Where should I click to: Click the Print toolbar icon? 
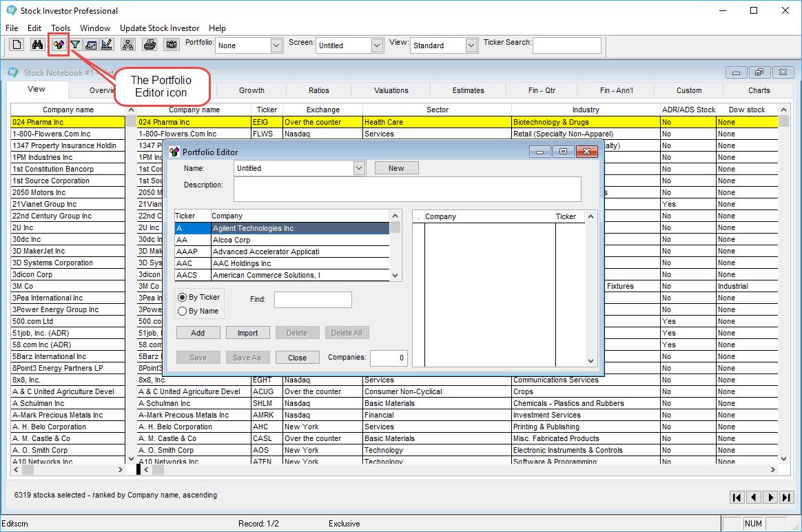pos(150,45)
